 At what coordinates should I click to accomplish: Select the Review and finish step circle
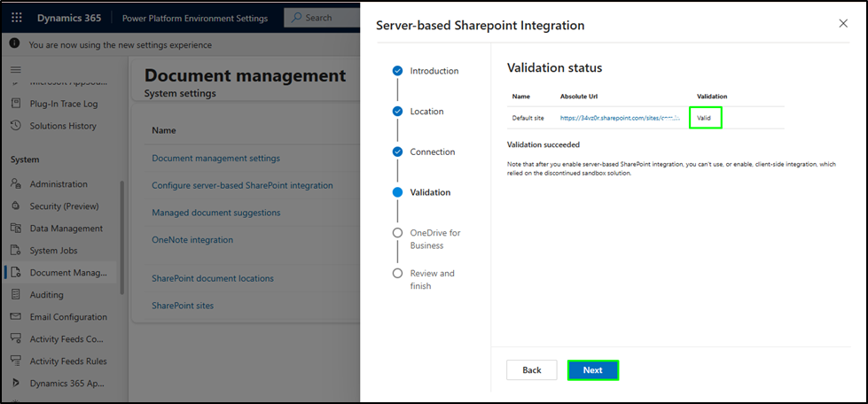pyautogui.click(x=397, y=274)
